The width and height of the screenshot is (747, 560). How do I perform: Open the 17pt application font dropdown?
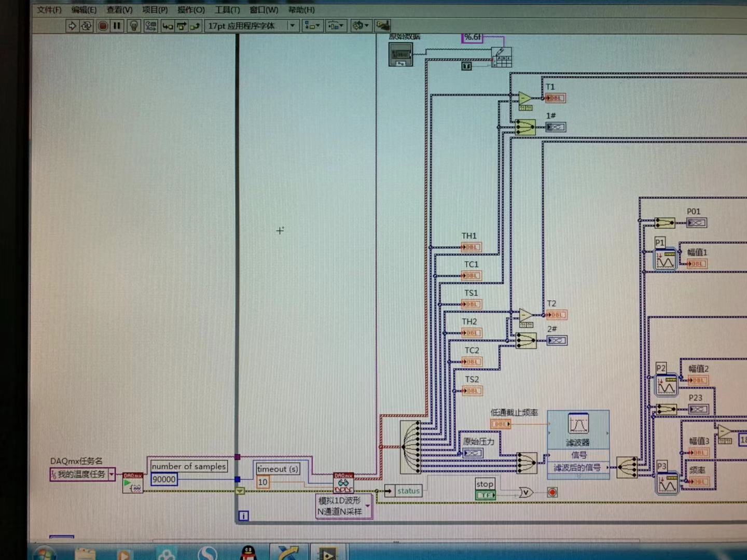[x=252, y=25]
